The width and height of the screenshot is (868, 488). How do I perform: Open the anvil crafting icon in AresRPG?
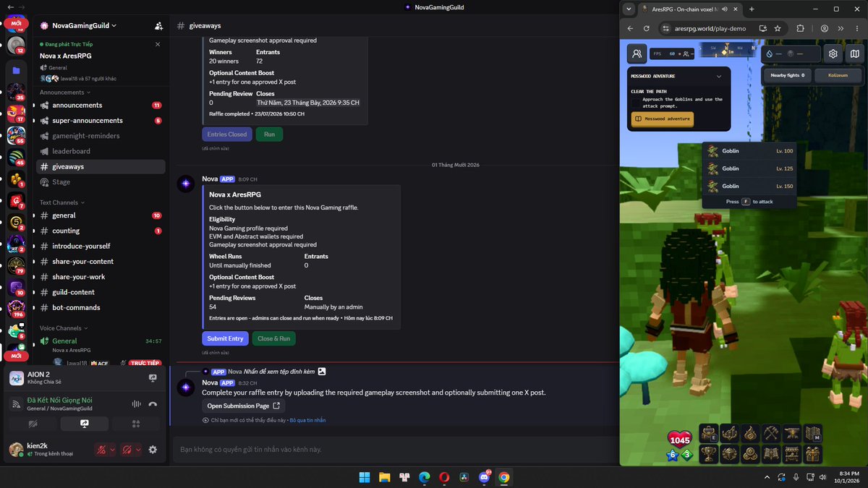(792, 433)
